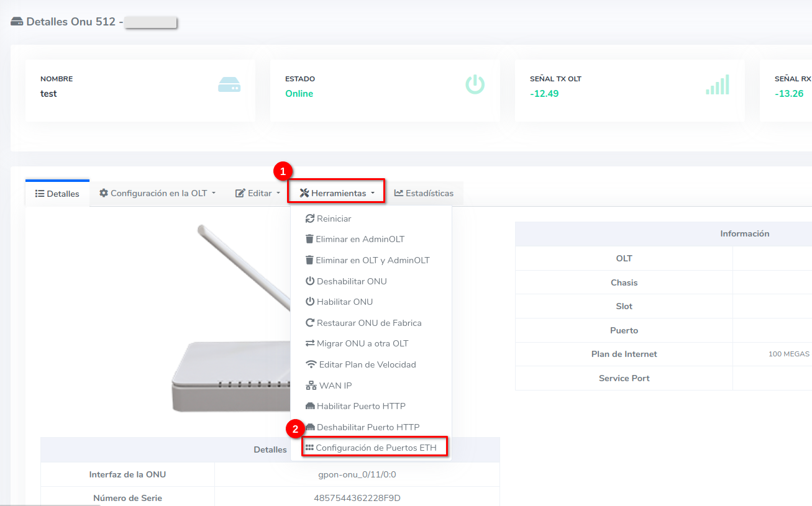Click grid icon of Configuración de Puertos ETH
Image resolution: width=812 pixels, height=506 pixels.
[x=309, y=448]
